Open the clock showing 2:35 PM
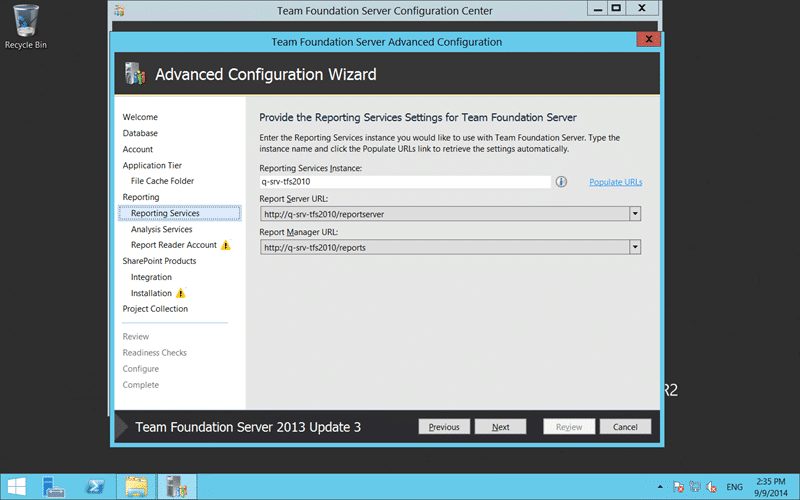 point(771,487)
